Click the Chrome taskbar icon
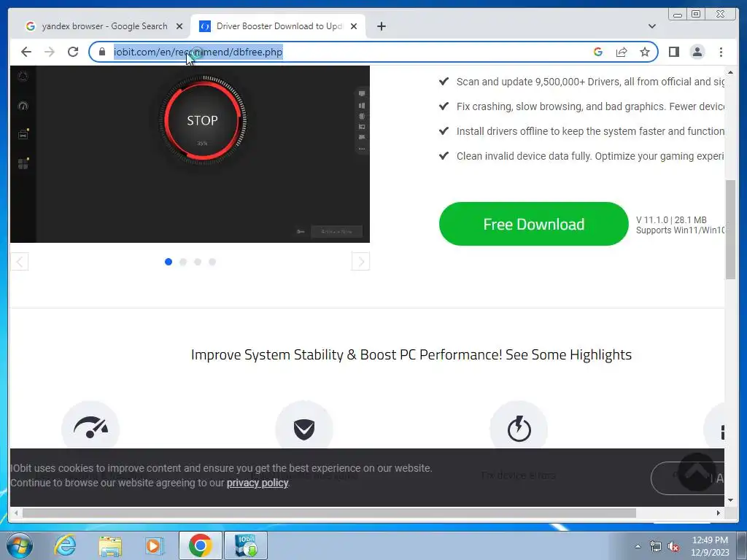 200,545
